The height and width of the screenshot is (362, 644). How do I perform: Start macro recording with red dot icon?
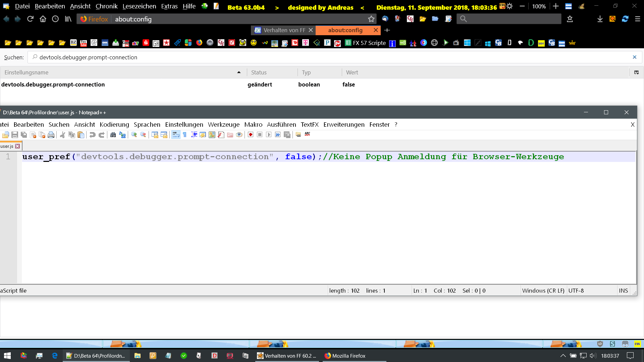point(251,135)
